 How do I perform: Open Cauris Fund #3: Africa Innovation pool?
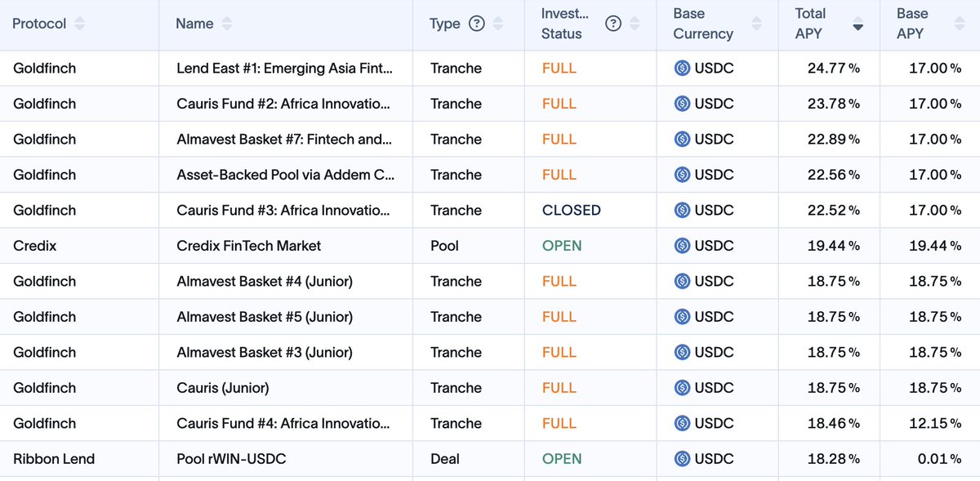(x=283, y=211)
